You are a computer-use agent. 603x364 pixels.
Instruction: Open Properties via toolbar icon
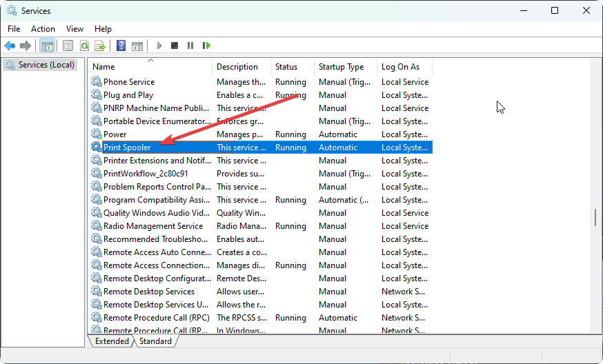68,45
